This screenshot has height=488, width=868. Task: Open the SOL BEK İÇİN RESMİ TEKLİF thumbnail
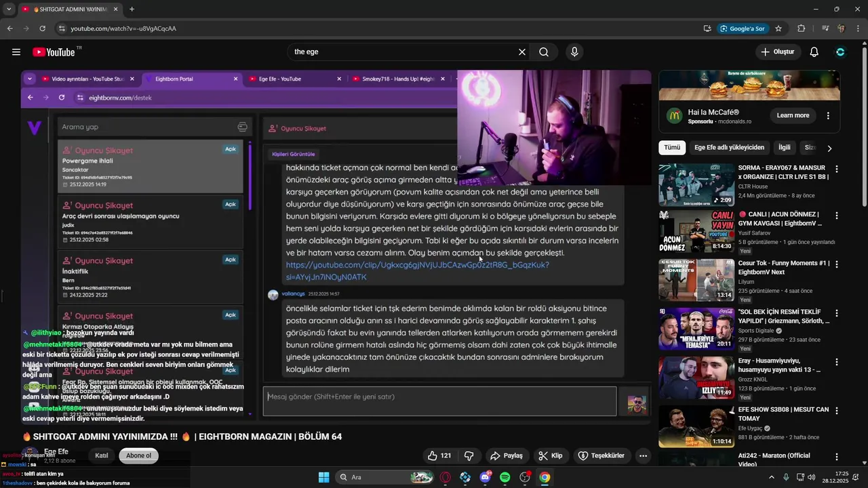[x=696, y=329]
